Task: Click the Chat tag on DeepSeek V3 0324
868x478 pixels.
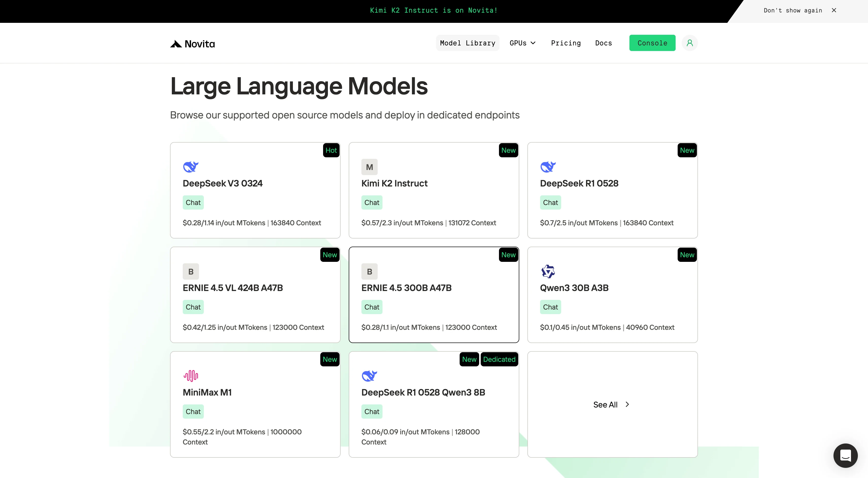Action: pos(193,202)
